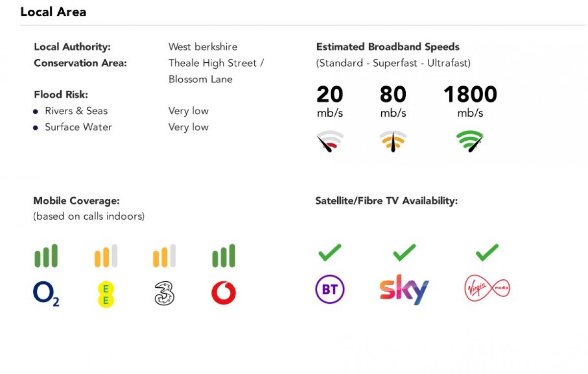
Task: Click the green ultrafast wifi gauge icon
Action: 469,141
